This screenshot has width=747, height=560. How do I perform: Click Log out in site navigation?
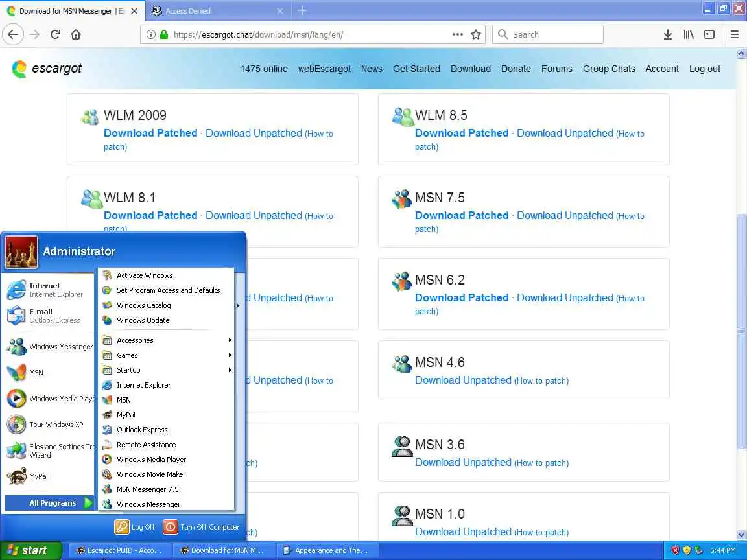click(x=705, y=69)
